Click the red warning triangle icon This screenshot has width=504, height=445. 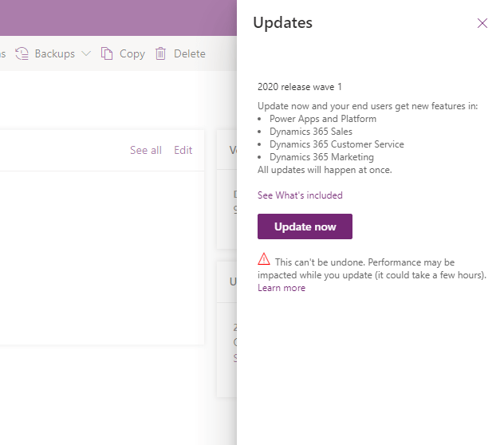pyautogui.click(x=264, y=259)
